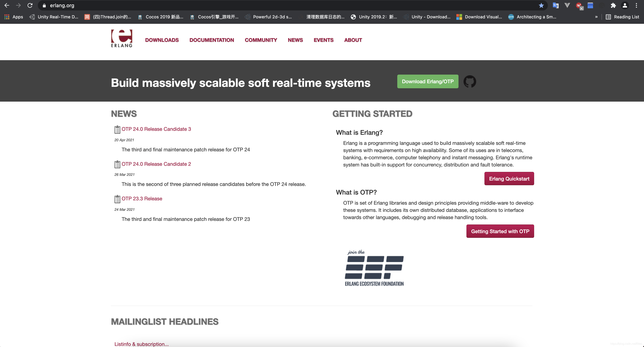Viewport: 644px width, 347px height.
Task: Open the Google Translate extension
Action: pos(556,5)
